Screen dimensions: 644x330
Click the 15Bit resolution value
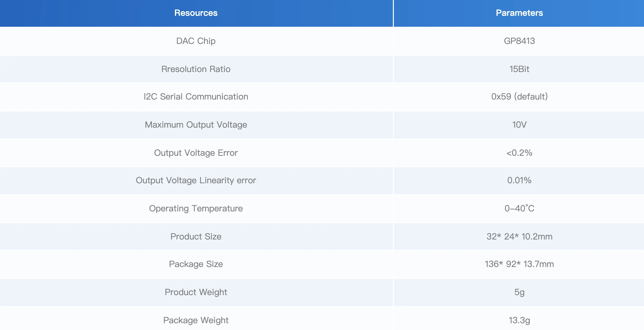point(519,69)
